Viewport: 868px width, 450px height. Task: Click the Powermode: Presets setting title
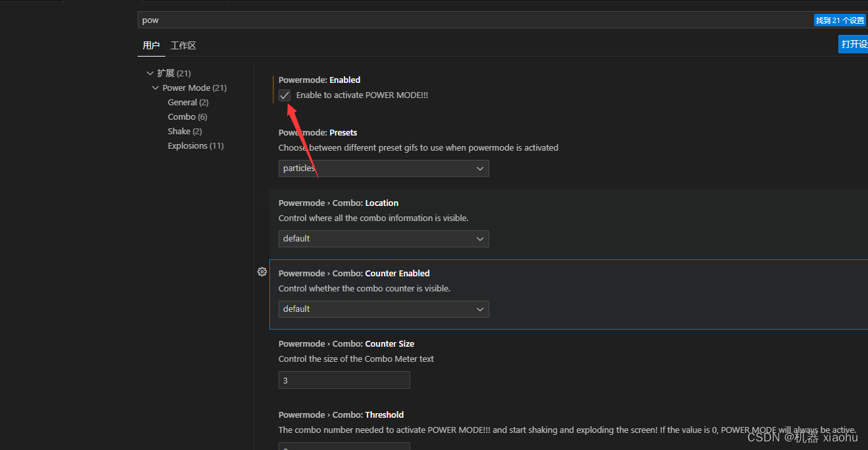tap(318, 133)
